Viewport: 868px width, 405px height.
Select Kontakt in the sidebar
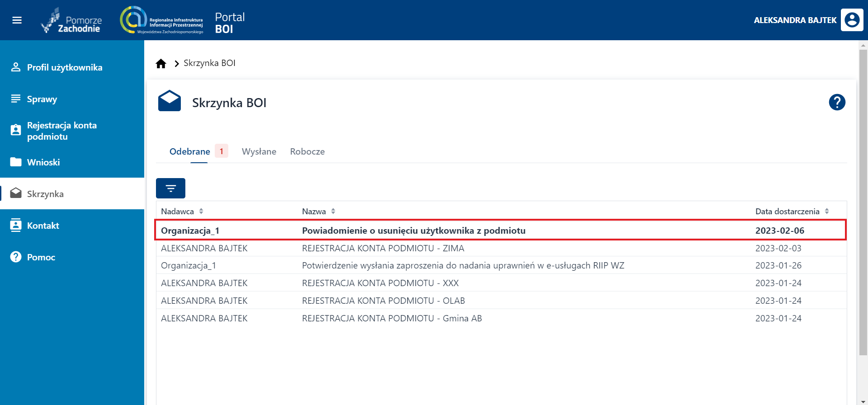tap(43, 226)
